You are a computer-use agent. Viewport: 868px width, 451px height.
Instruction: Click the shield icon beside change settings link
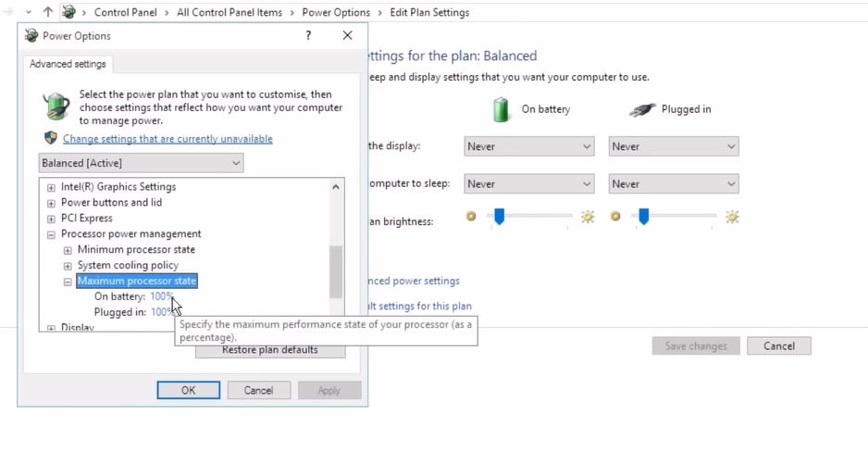click(51, 138)
